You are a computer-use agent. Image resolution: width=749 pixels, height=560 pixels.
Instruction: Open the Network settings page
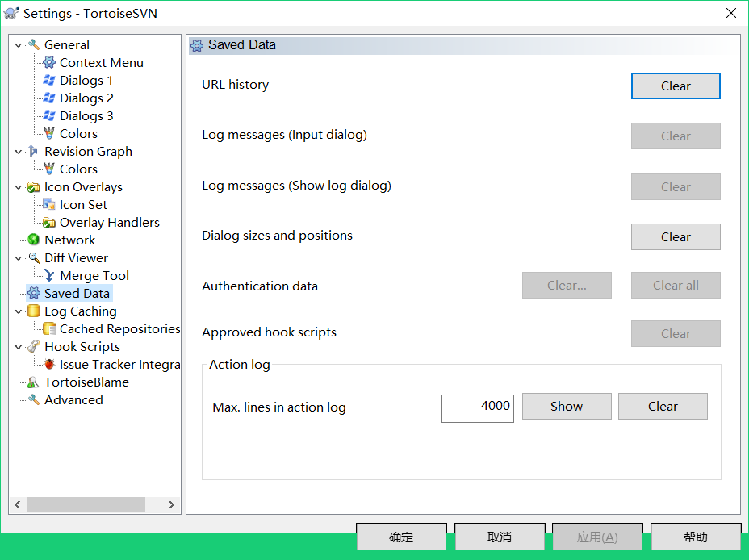(x=69, y=240)
